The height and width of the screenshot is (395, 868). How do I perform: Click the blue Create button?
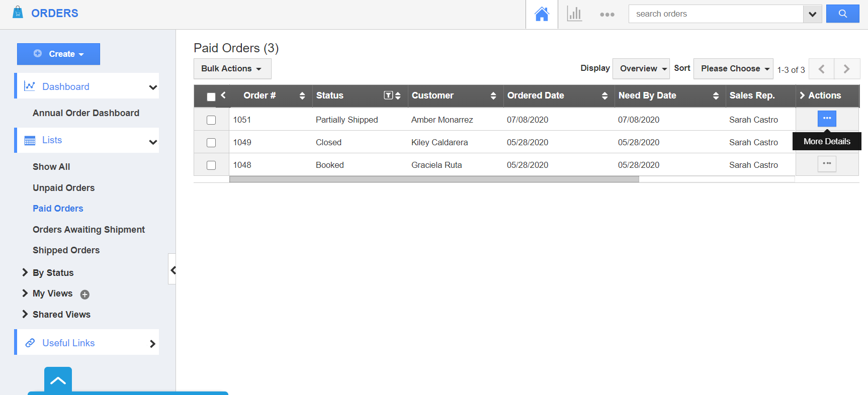58,54
